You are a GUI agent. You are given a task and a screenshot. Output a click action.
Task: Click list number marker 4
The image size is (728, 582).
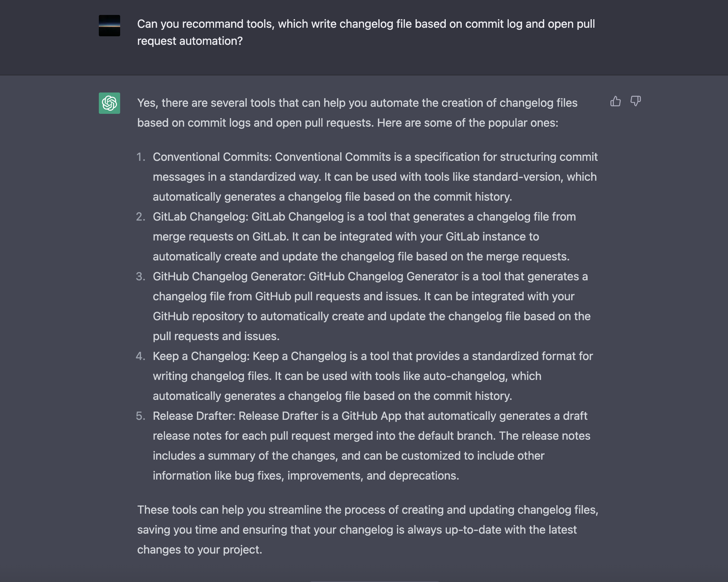click(141, 356)
